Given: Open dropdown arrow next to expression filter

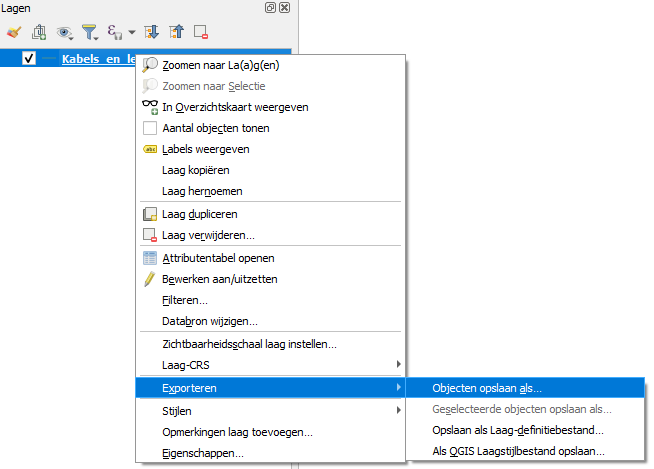Looking at the screenshot, I should click(x=132, y=32).
